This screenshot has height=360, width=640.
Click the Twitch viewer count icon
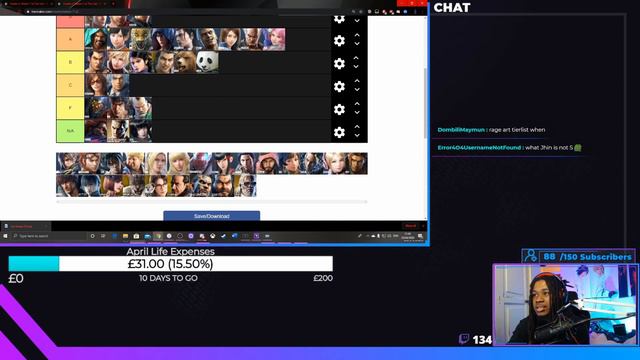tap(464, 339)
